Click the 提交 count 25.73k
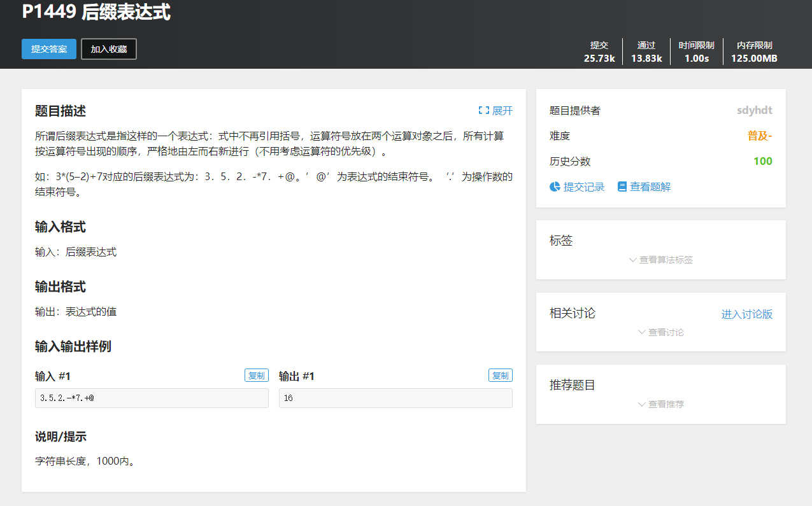 (599, 58)
